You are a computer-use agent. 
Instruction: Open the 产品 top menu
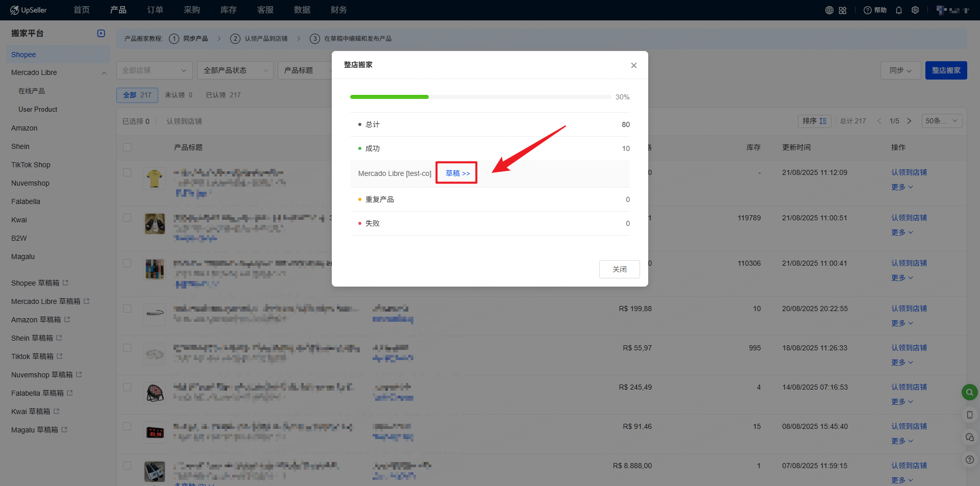tap(118, 10)
